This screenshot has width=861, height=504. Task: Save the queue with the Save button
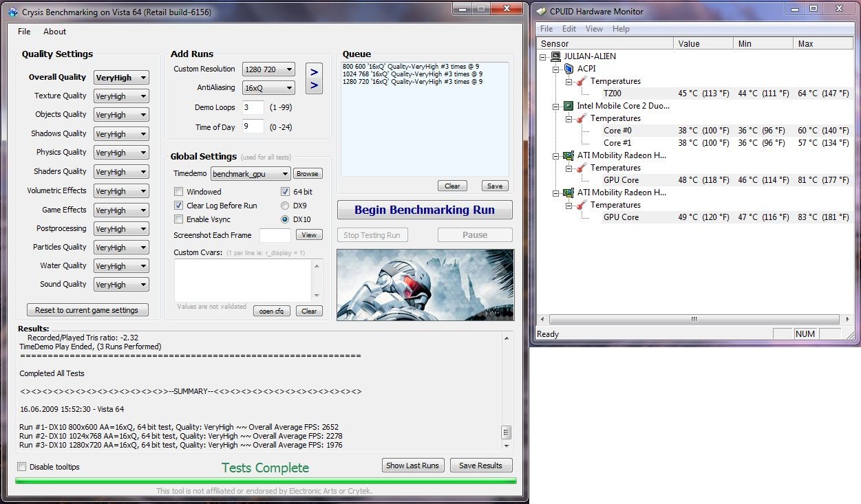pos(494,186)
